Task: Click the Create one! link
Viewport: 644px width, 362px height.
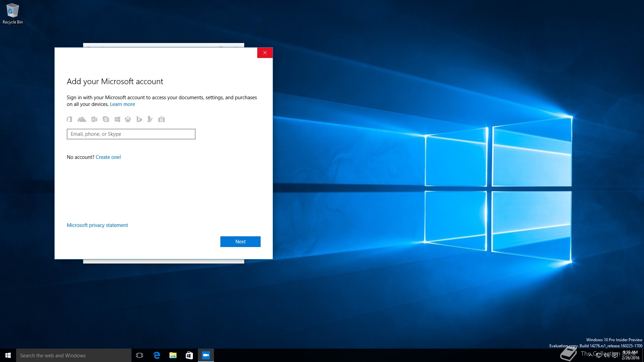Action: click(x=108, y=157)
